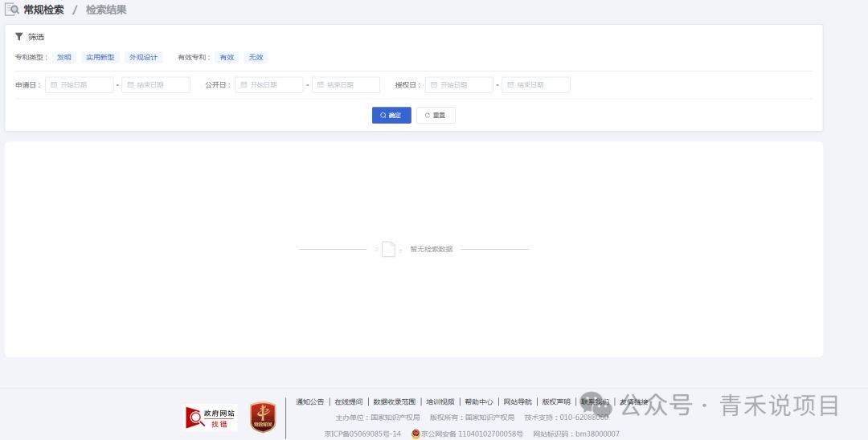Open the 数据收录范围 footer link
This screenshot has height=440, width=868.
[395, 401]
